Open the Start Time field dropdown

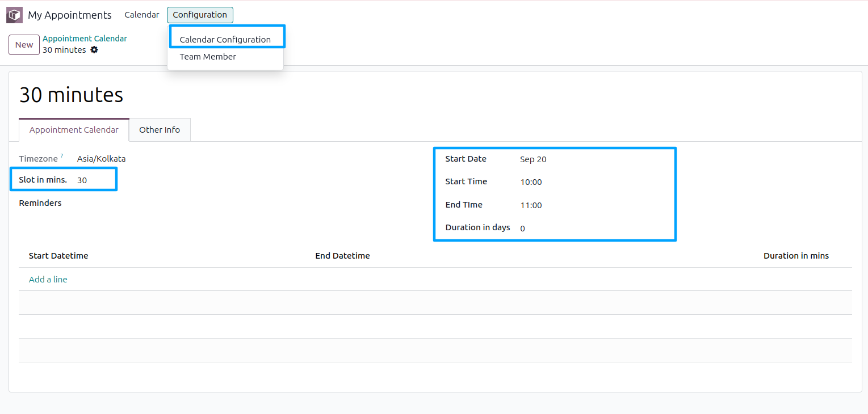pyautogui.click(x=531, y=181)
